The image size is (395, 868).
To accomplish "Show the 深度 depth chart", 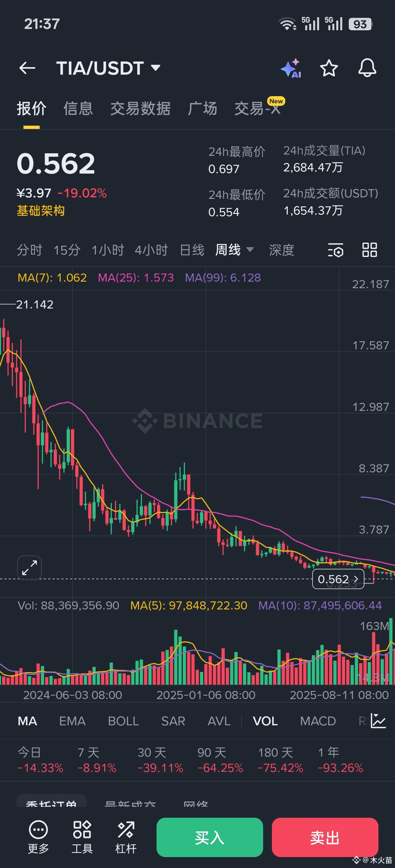I will click(282, 250).
